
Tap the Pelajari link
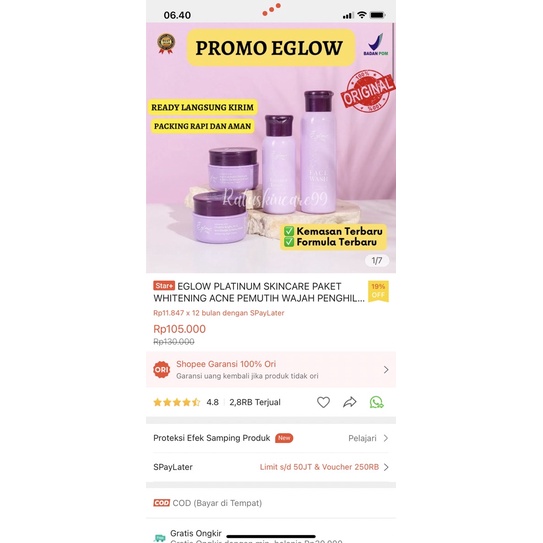coord(362,438)
